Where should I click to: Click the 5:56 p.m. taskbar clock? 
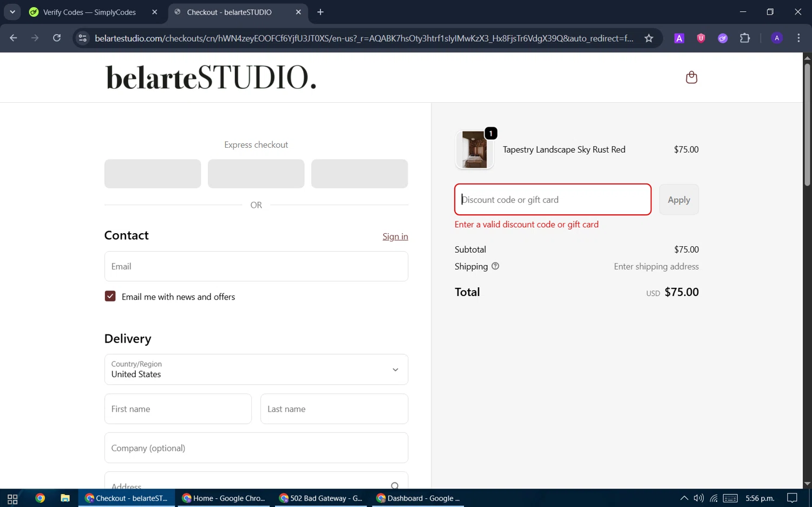point(759,498)
